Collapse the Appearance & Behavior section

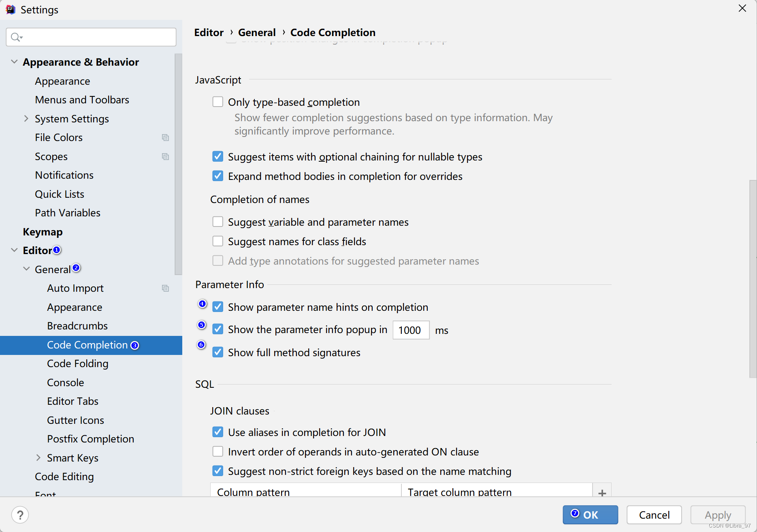pos(14,62)
